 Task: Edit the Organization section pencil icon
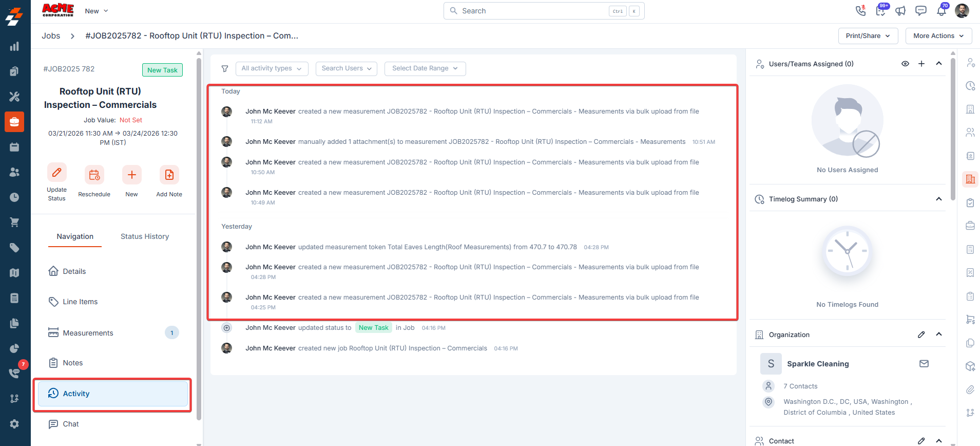[921, 335]
